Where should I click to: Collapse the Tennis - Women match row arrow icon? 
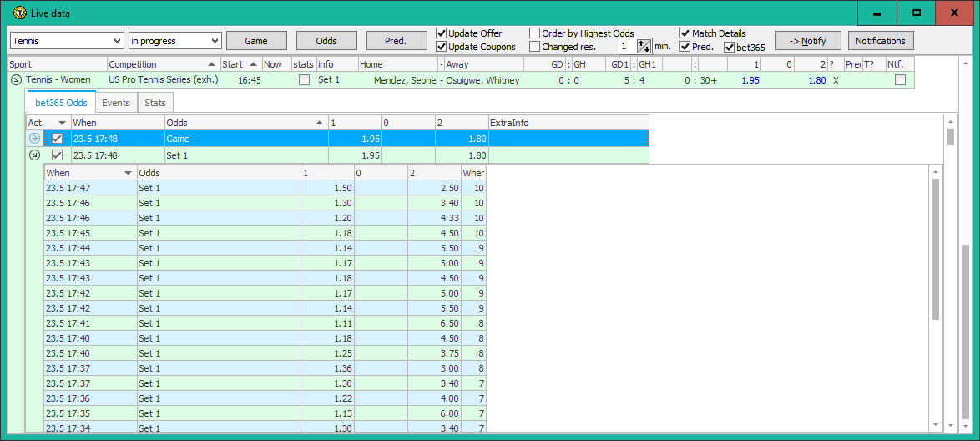(16, 80)
